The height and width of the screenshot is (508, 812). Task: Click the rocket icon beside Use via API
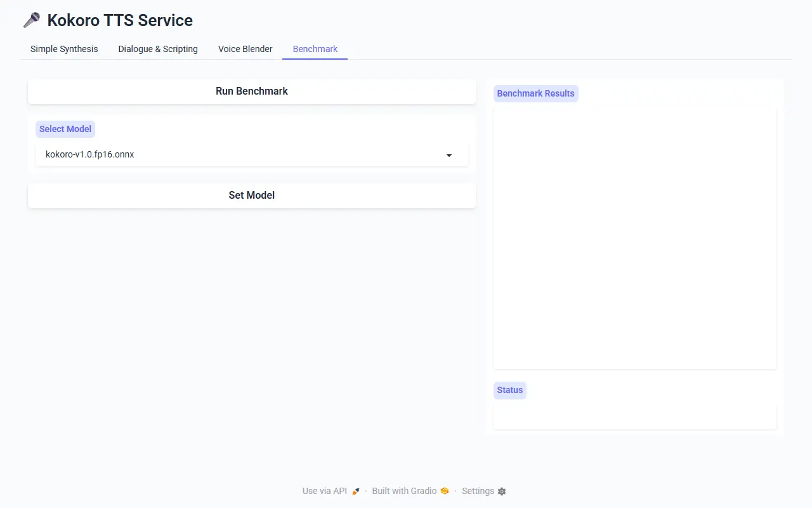click(x=356, y=491)
